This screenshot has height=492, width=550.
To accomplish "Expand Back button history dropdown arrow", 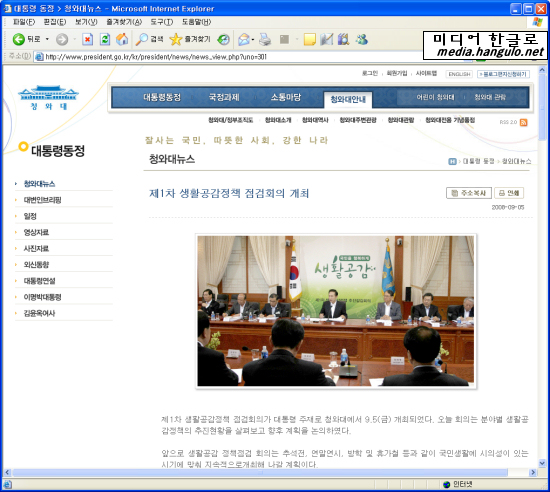I will click(47, 39).
